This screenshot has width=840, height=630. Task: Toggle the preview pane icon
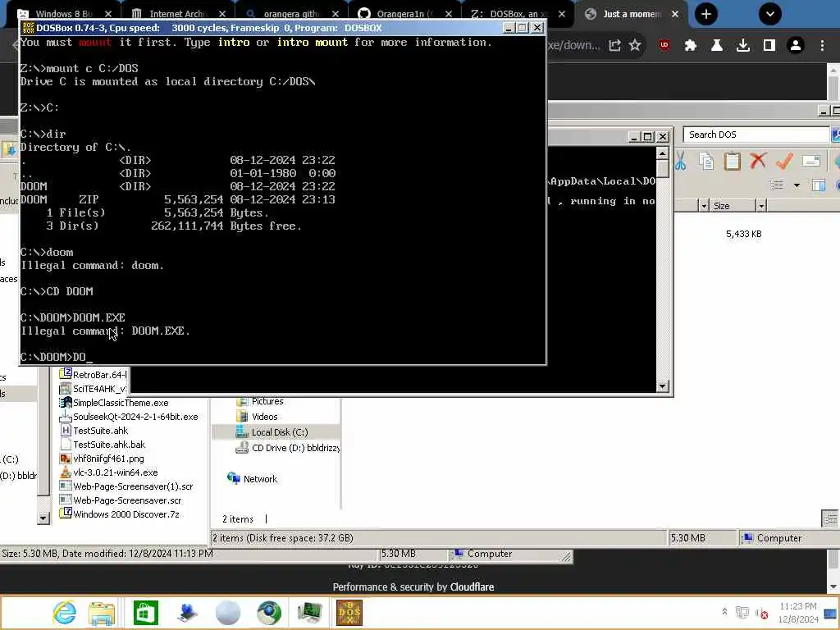[x=819, y=185]
